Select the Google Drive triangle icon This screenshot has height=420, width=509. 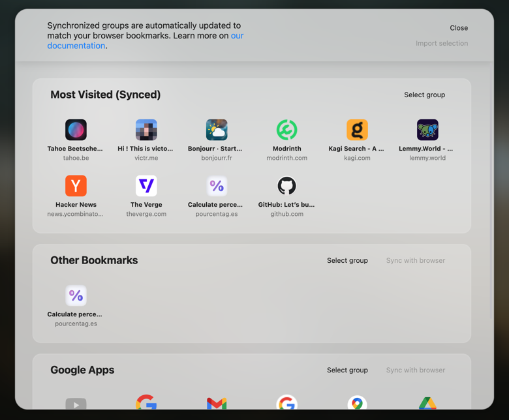point(427,403)
